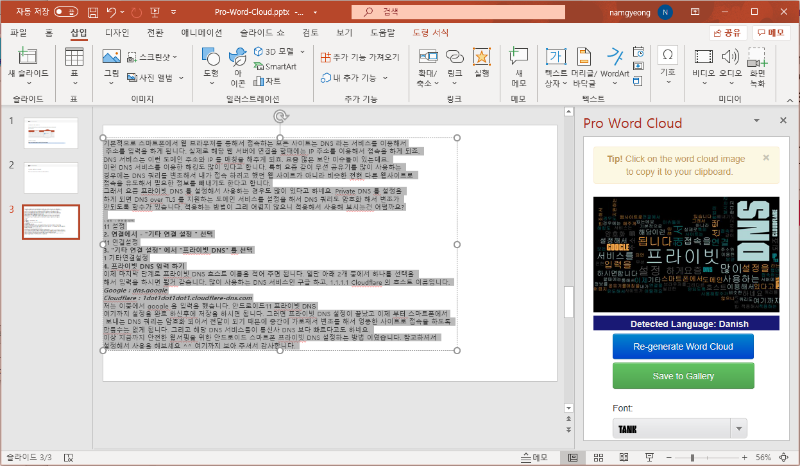Click the zoom slider in status bar

tap(692, 457)
